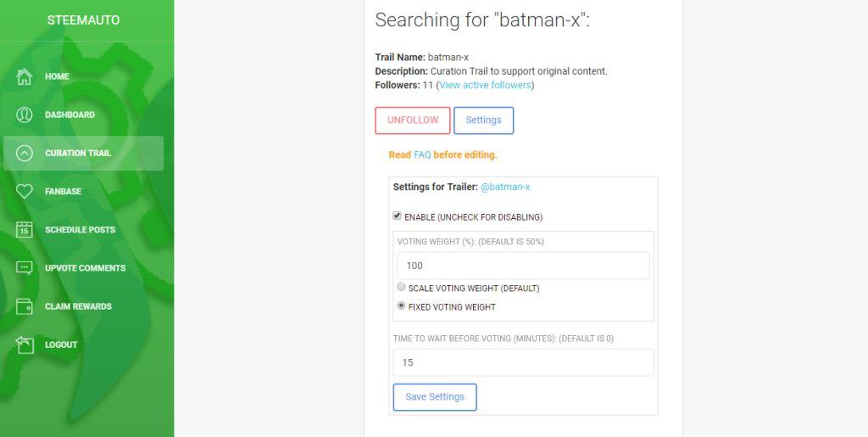Open the FAQ link
The image size is (868, 437).
click(x=422, y=155)
